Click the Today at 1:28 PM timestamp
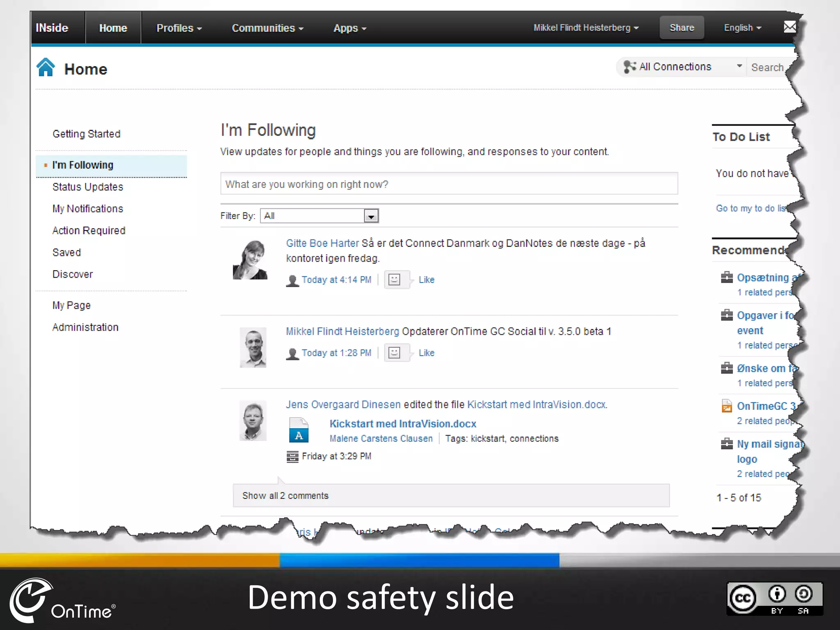Screen dimensions: 840x630 (x=336, y=353)
